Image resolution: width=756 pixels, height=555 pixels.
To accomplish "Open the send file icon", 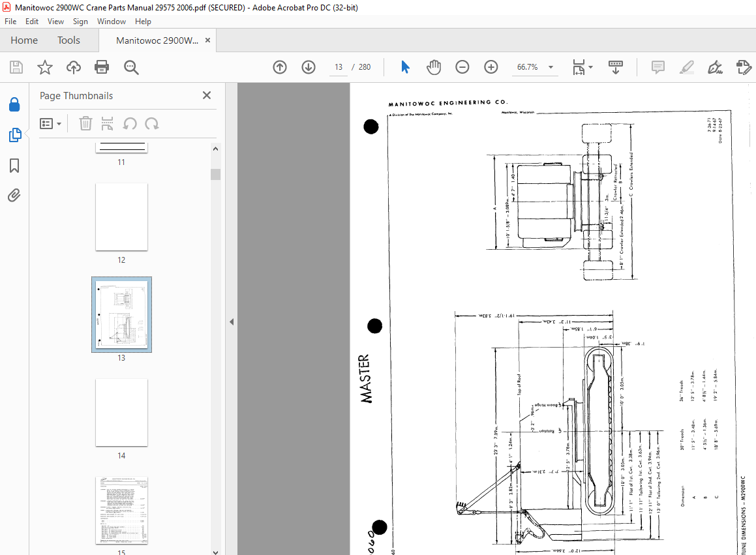I will coord(744,67).
